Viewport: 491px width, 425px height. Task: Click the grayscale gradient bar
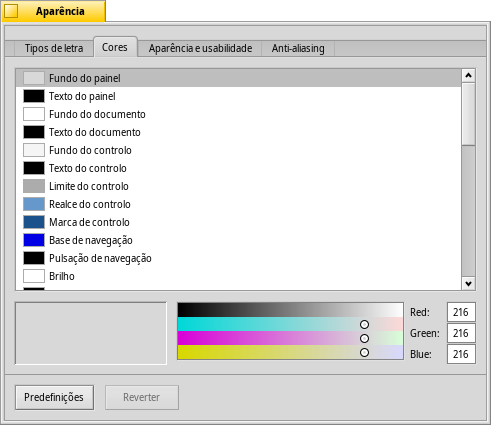[290, 310]
